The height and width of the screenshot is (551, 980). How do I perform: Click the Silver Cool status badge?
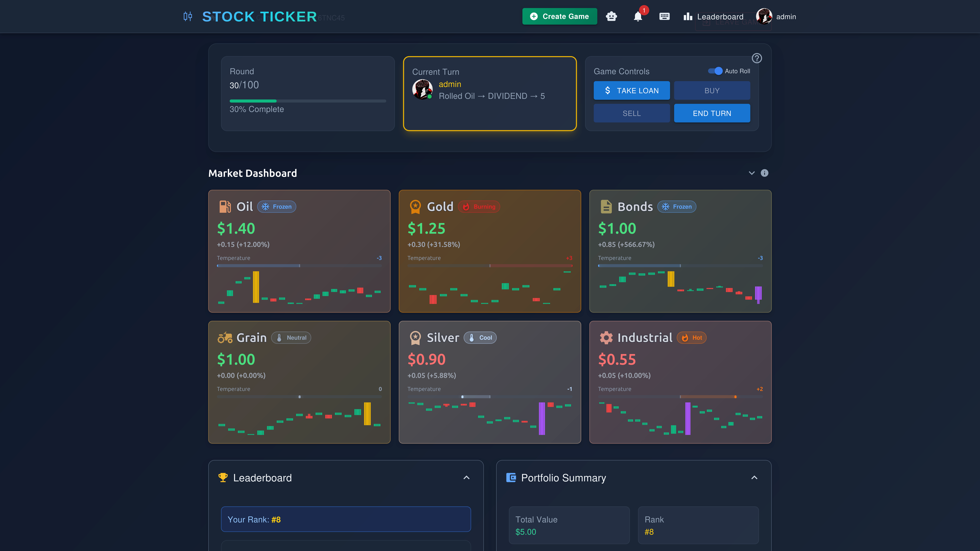point(480,338)
